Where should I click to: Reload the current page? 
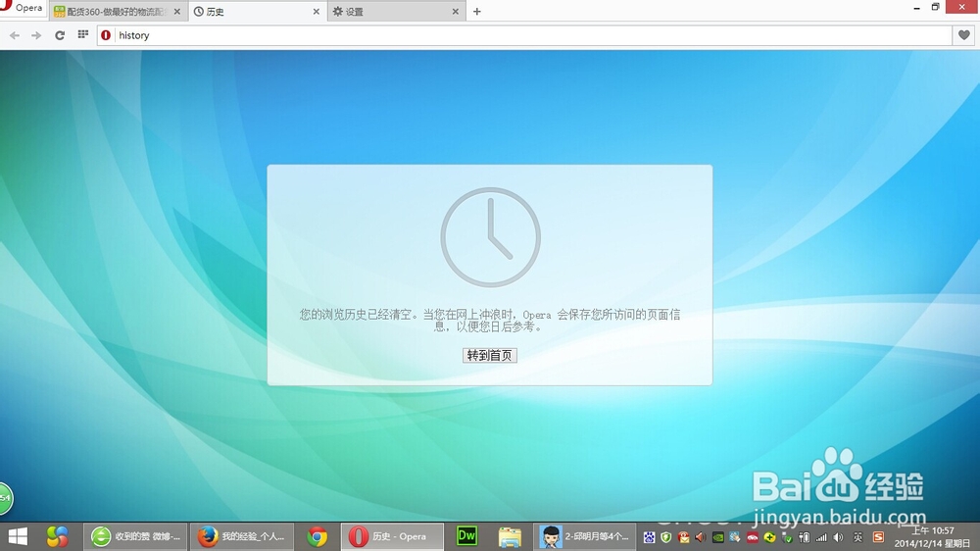pos(60,35)
